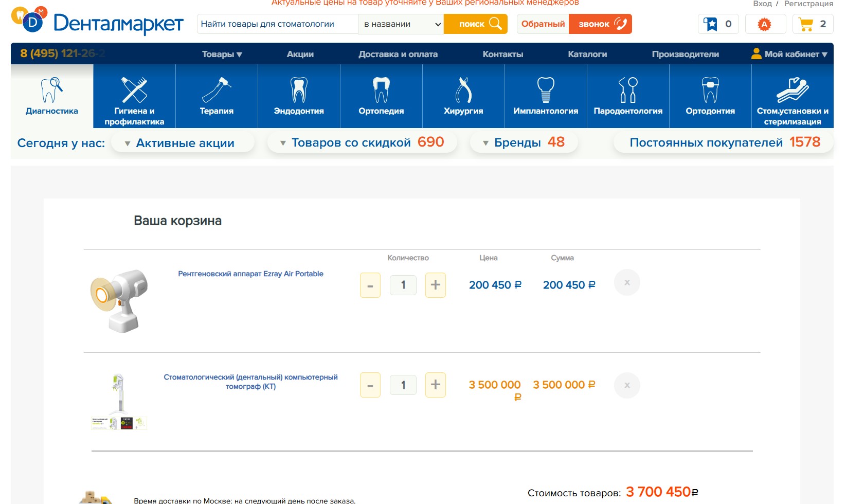Focus the Найти товары search field
846x504 pixels.
click(278, 24)
